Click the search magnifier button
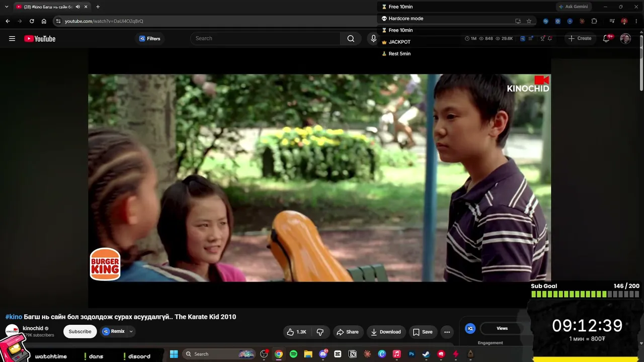The image size is (644, 362). click(351, 39)
